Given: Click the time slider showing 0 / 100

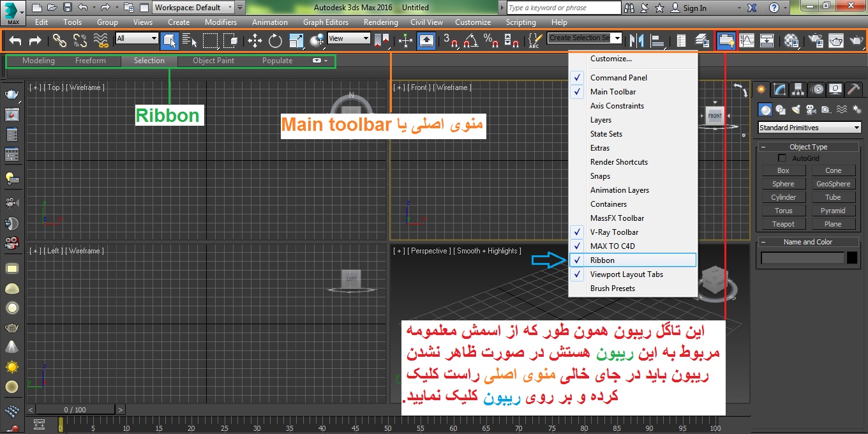Looking at the screenshot, I should click(x=75, y=410).
